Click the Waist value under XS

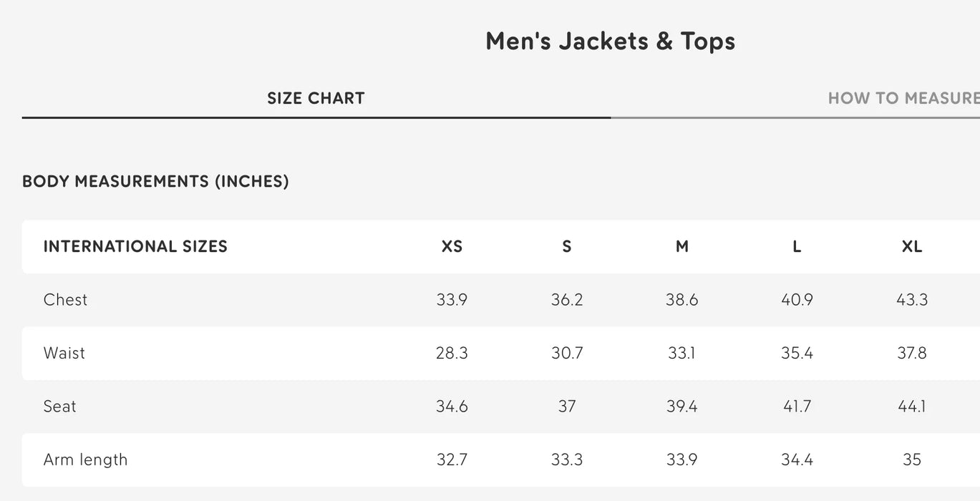tap(452, 353)
